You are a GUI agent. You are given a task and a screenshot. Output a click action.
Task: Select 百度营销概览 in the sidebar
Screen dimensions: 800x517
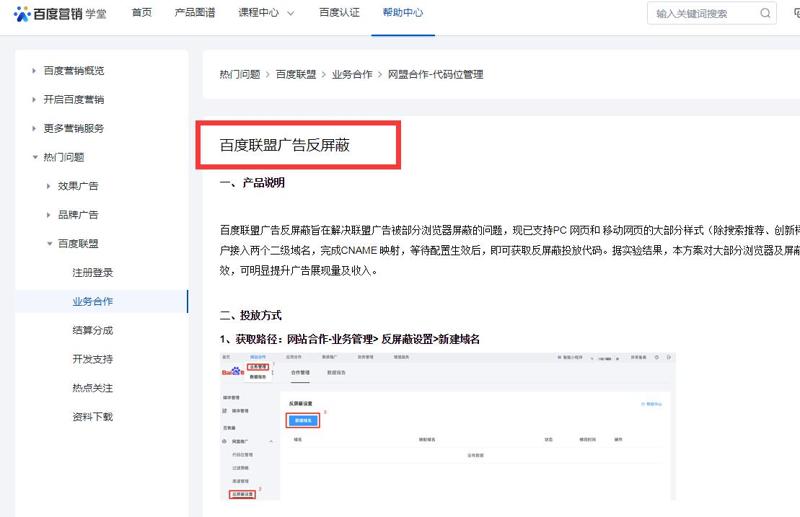coord(74,70)
